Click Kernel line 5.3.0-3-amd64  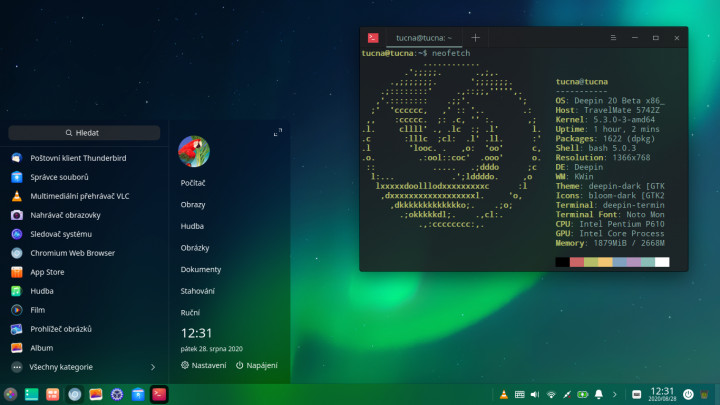pos(605,120)
